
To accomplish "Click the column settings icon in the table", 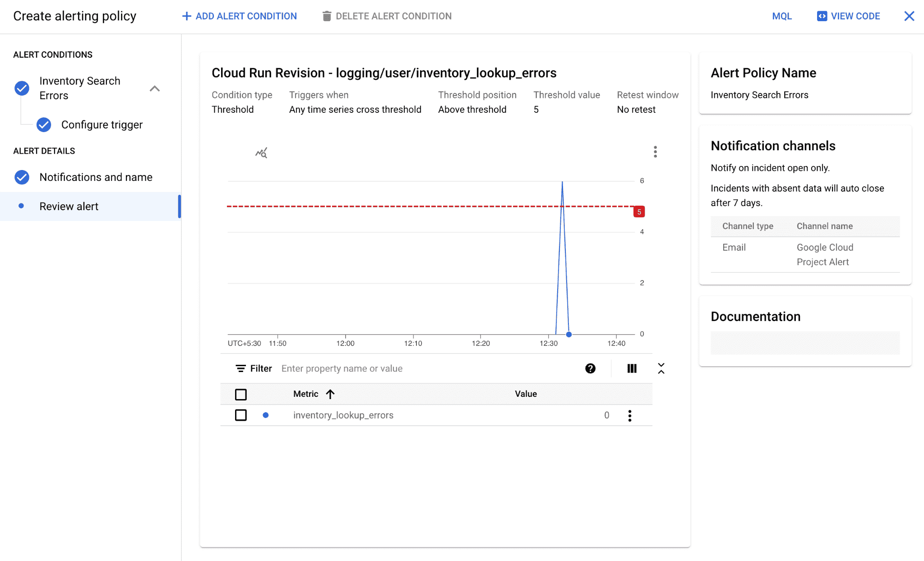I will pyautogui.click(x=632, y=368).
